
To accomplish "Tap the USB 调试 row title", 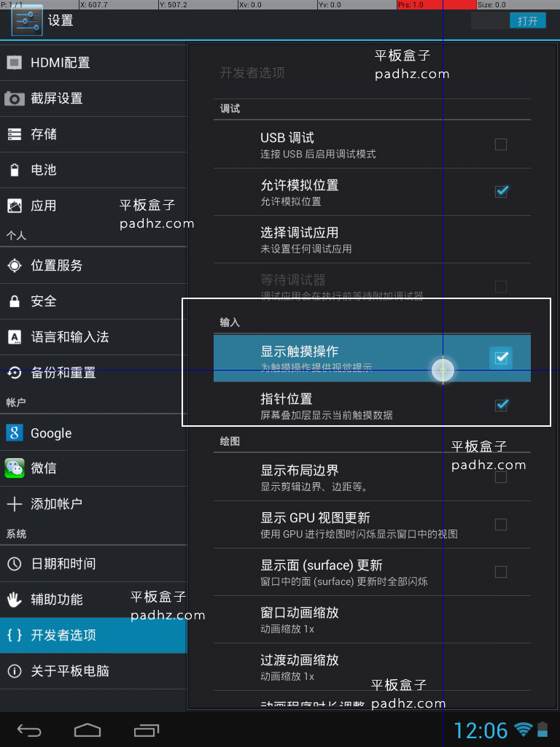I will [x=287, y=138].
